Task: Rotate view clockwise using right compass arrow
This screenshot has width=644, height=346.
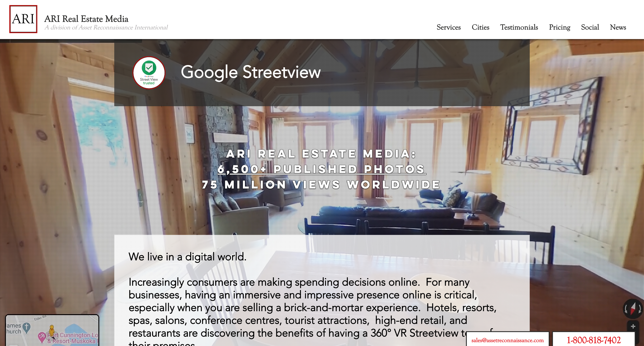Action: (x=639, y=309)
